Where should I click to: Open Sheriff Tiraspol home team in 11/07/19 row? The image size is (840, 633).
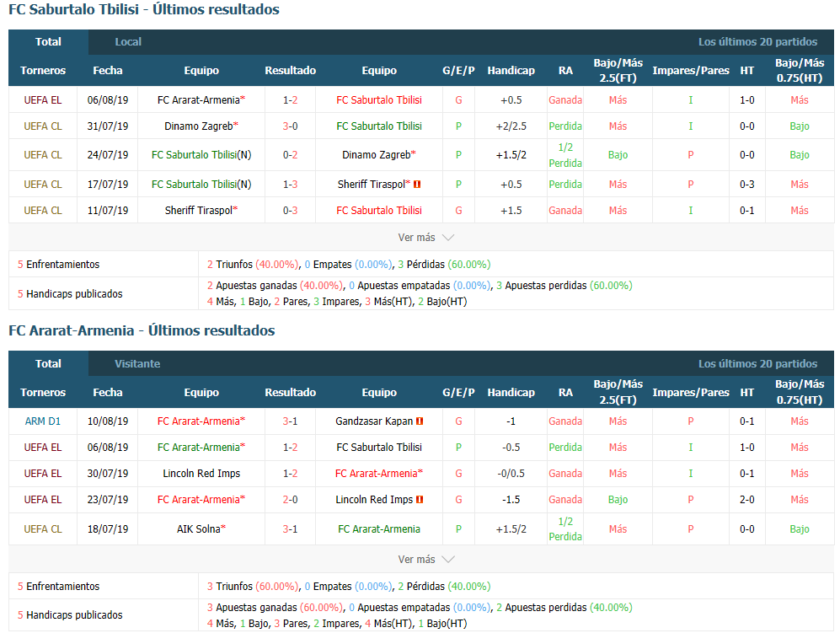click(201, 211)
